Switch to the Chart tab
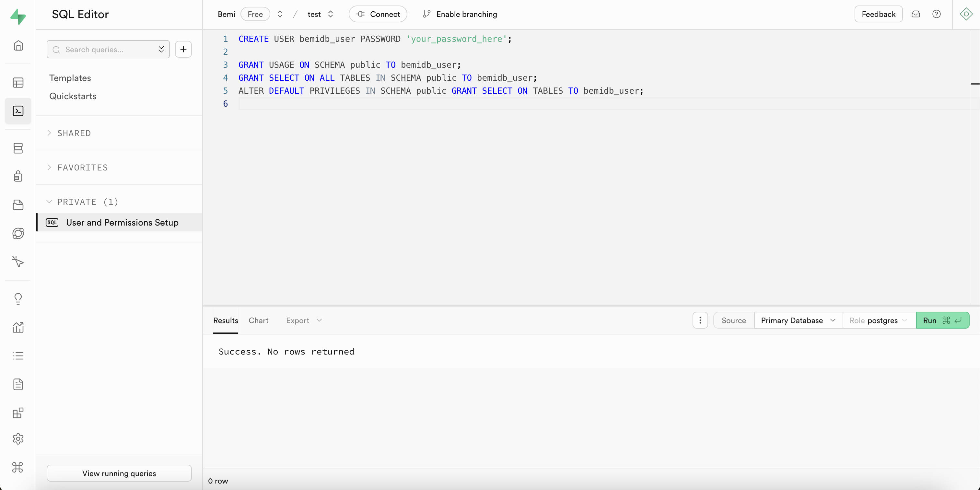The height and width of the screenshot is (490, 980). click(x=258, y=320)
